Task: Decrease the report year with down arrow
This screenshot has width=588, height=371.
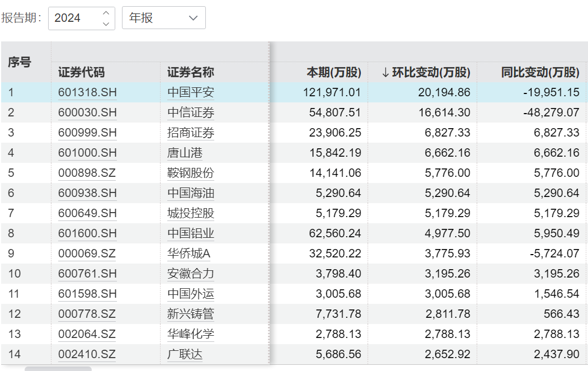Action: (x=106, y=24)
